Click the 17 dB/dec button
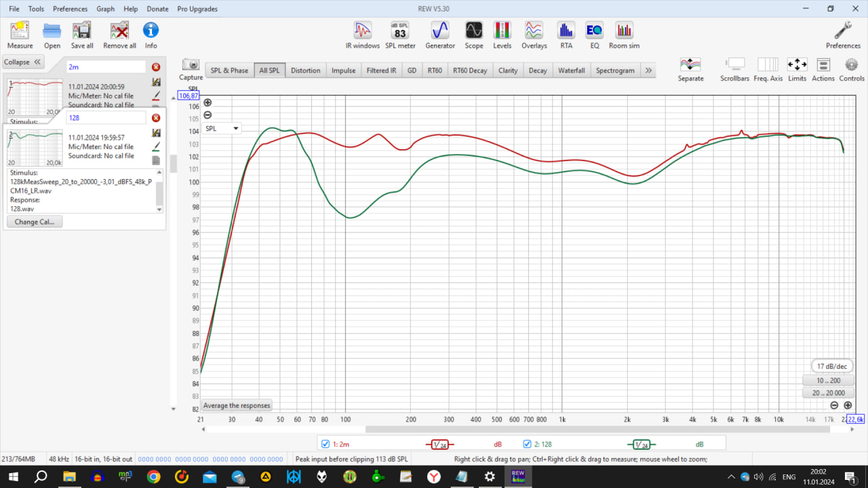868x488 pixels. pos(832,366)
